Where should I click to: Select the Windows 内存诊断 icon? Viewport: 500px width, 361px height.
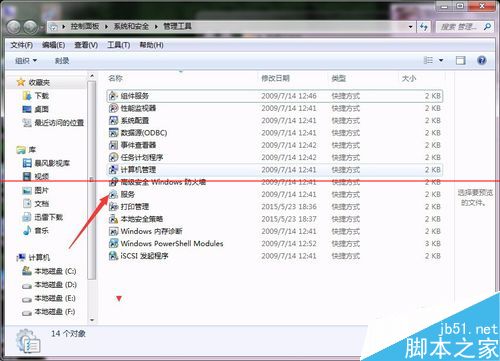click(114, 231)
